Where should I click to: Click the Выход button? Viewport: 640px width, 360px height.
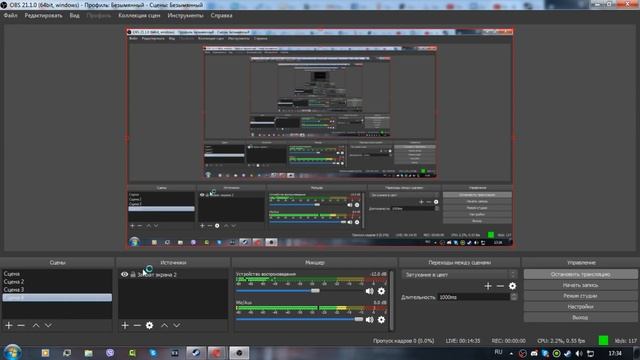tap(580, 317)
